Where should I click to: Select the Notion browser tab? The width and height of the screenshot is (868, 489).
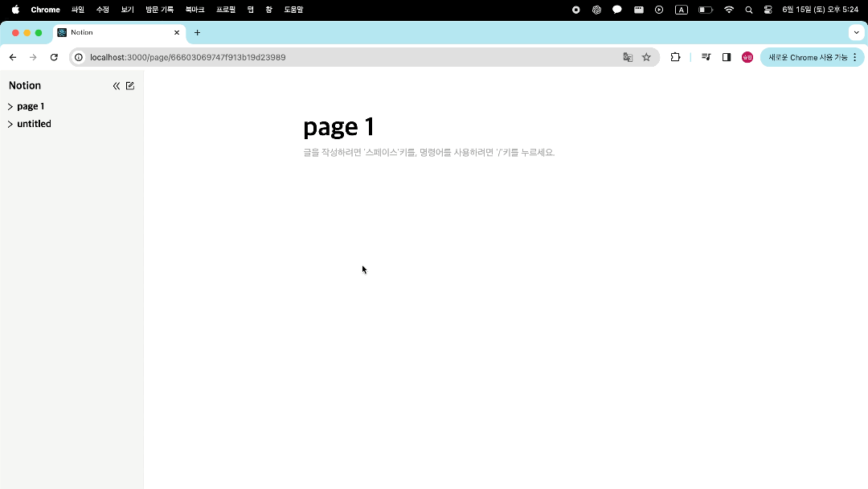click(x=118, y=33)
